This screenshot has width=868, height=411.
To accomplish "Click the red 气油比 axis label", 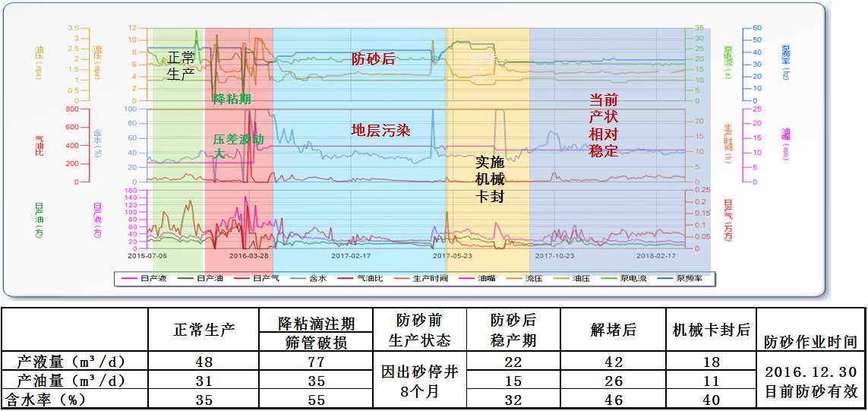I will tap(39, 145).
